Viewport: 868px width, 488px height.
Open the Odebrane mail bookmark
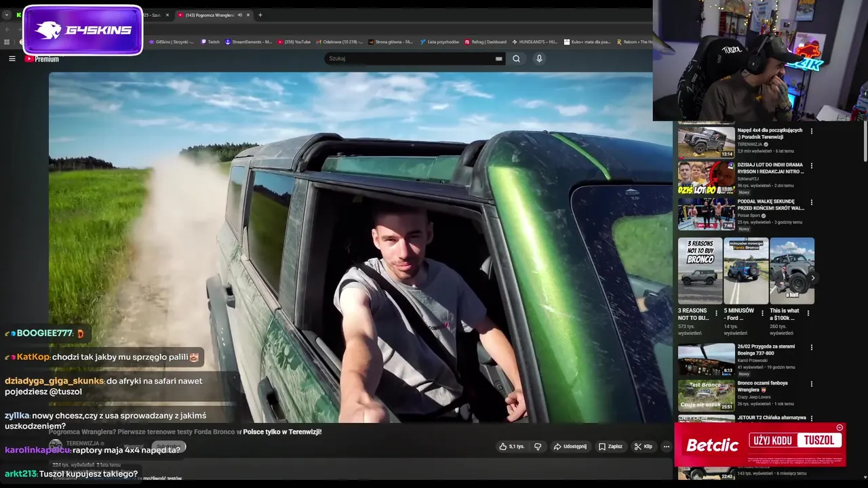coord(339,42)
